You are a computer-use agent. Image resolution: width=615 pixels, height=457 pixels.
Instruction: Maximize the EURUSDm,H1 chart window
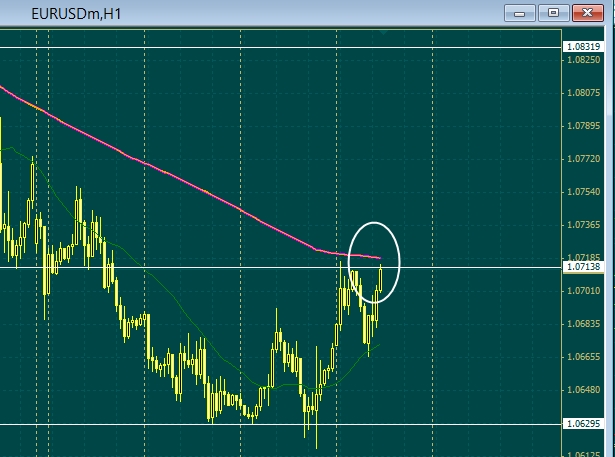click(x=553, y=13)
